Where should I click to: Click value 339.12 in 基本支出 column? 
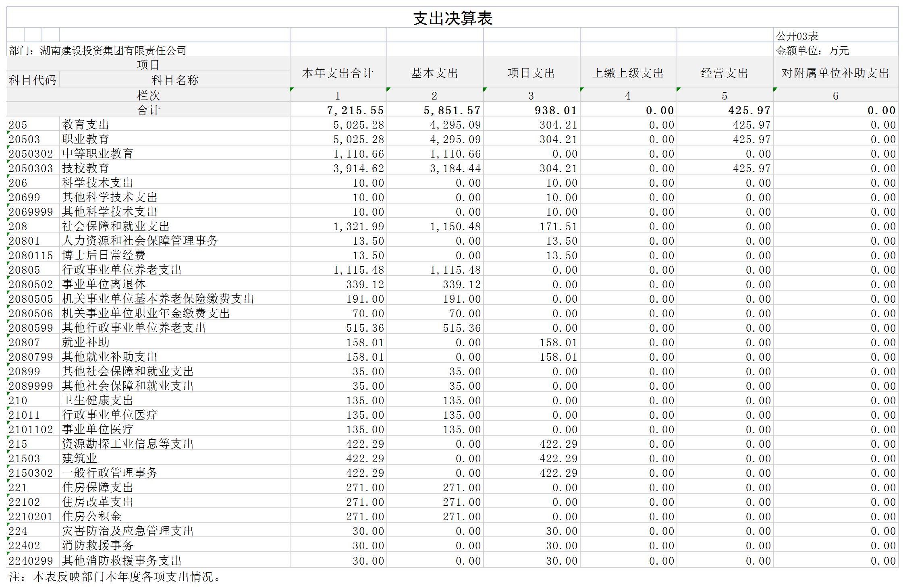pos(435,284)
